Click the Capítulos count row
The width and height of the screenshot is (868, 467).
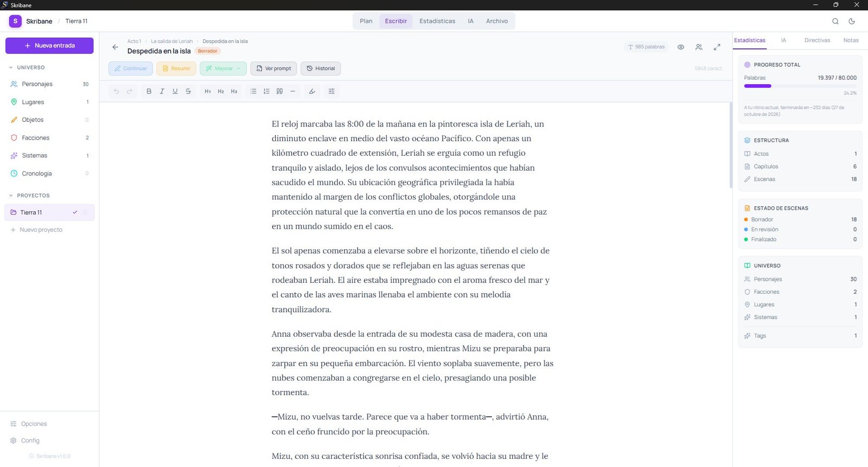[x=800, y=167]
